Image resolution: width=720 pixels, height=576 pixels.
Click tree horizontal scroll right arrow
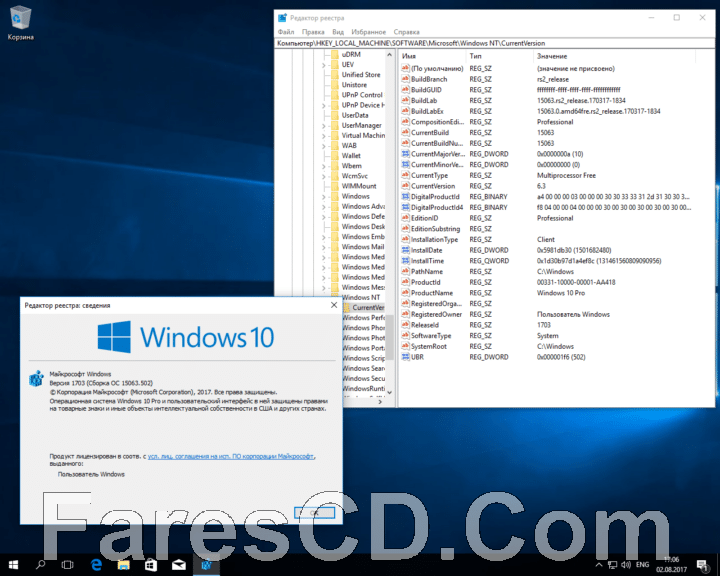[380, 402]
